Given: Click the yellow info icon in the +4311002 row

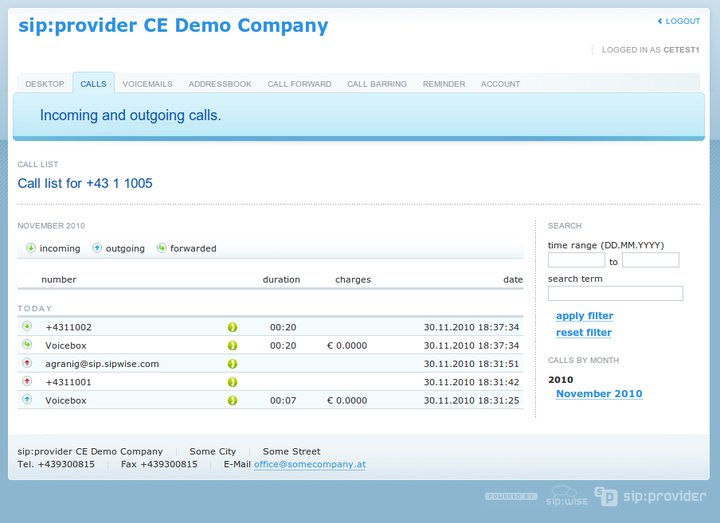Looking at the screenshot, I should [232, 327].
